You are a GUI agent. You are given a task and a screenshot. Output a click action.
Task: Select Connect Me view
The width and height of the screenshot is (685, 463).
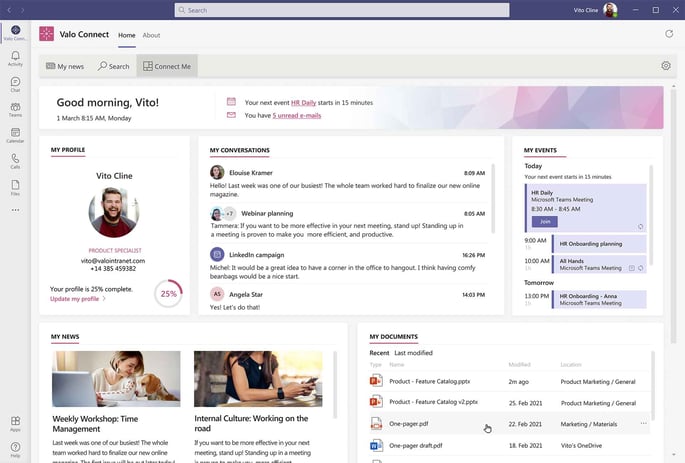(x=167, y=66)
